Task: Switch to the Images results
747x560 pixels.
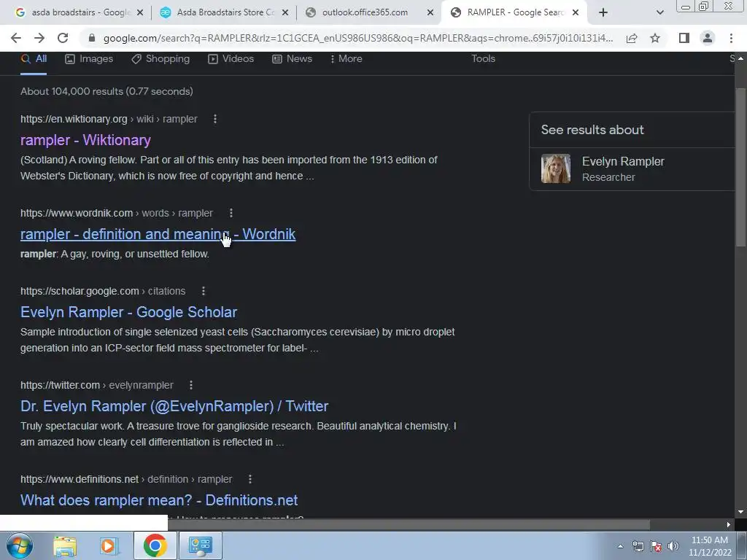Action: (x=89, y=59)
